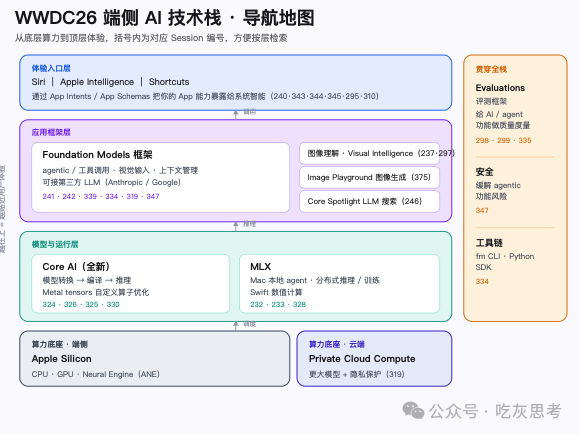
Task: Click the "Mac 本地 agent · 分布式推理" line
Action: [315, 280]
